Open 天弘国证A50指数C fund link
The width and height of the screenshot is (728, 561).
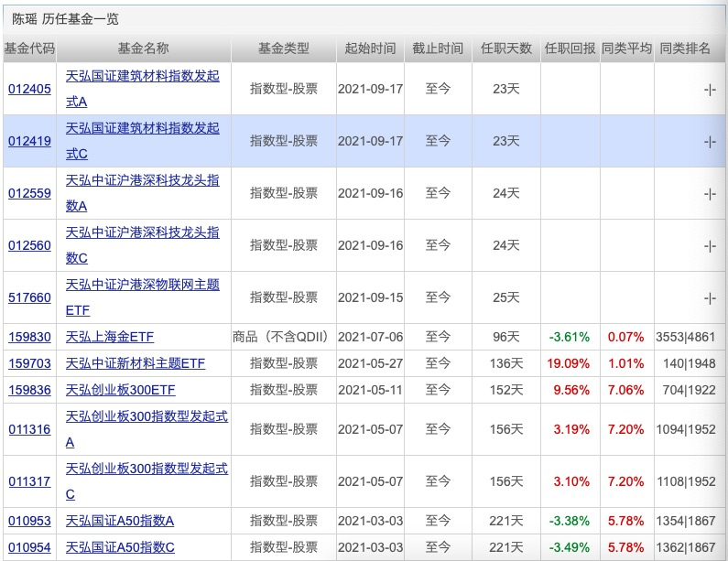tap(120, 547)
